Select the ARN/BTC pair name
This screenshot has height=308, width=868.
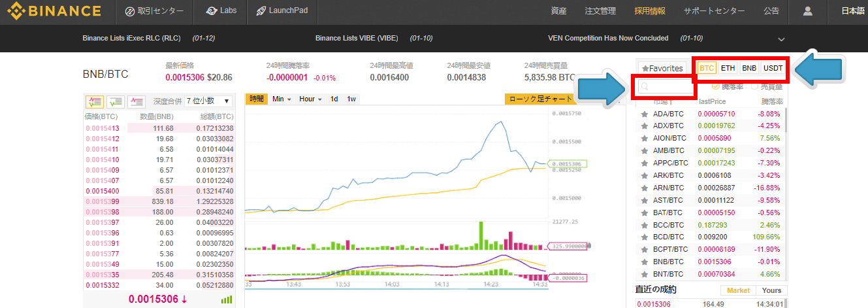[669, 188]
